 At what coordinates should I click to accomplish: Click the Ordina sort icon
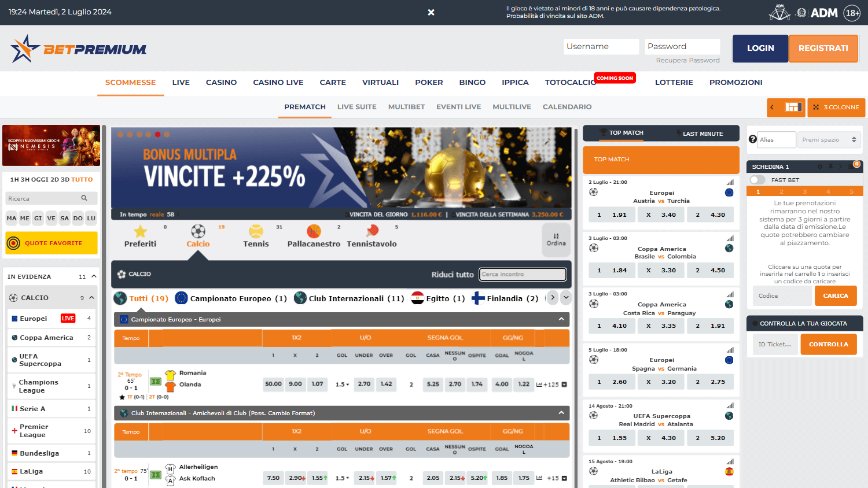(556, 236)
